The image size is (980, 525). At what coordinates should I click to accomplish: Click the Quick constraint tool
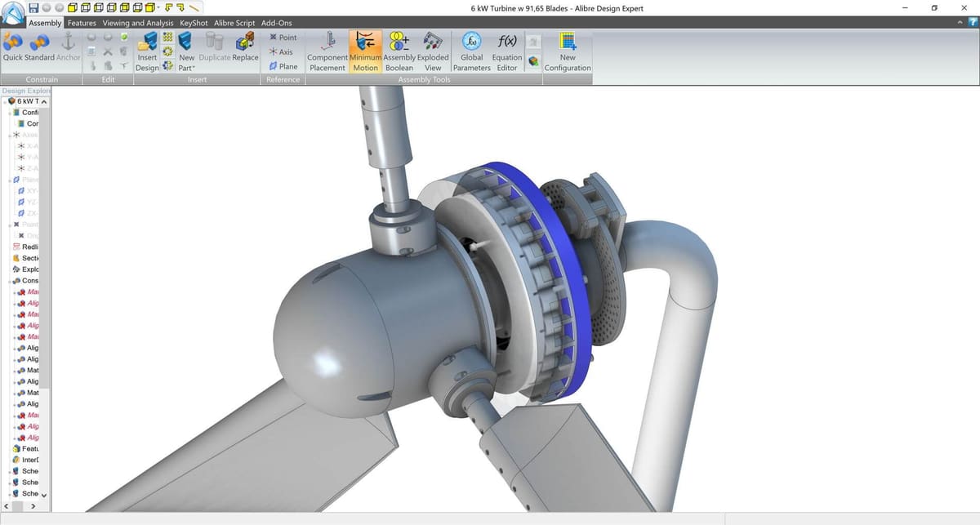click(x=13, y=47)
